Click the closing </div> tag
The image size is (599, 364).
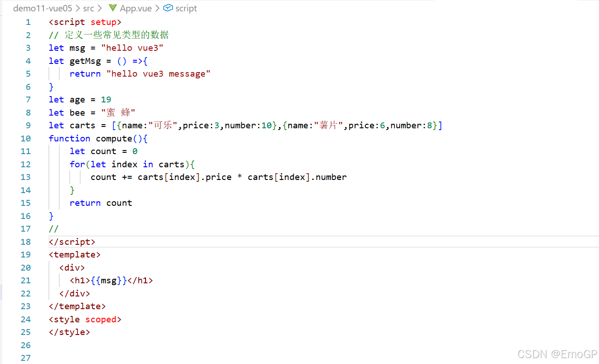tap(75, 293)
